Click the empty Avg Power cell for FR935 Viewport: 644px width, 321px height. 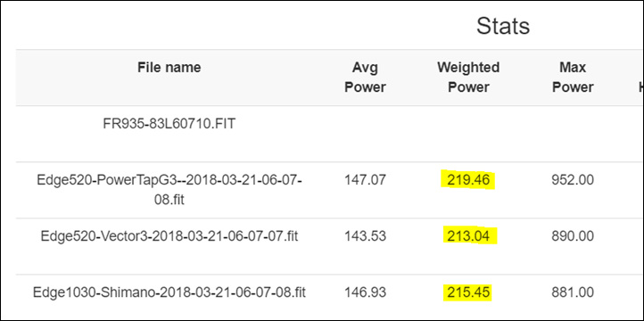point(365,134)
